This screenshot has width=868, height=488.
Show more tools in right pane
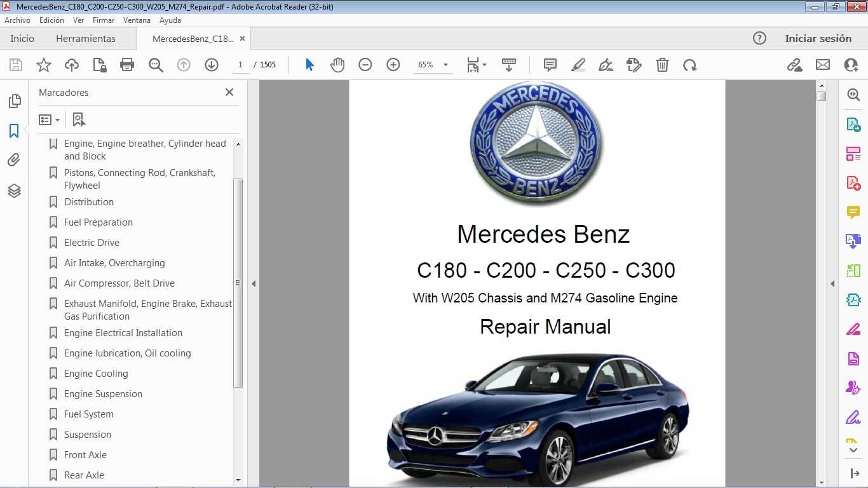tap(853, 450)
